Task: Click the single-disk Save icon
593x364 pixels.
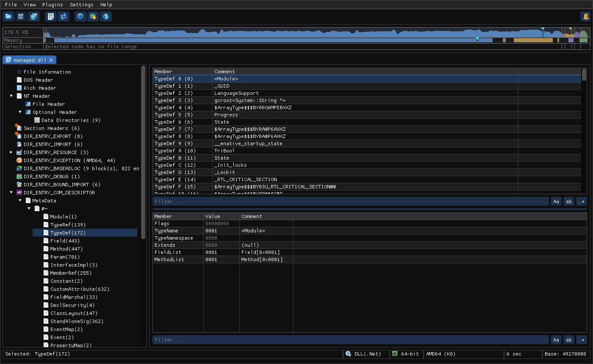Action: click(x=21, y=17)
